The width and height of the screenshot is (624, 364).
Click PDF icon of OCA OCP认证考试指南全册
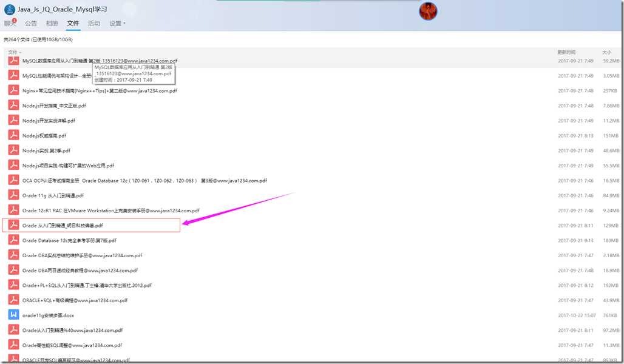point(13,180)
